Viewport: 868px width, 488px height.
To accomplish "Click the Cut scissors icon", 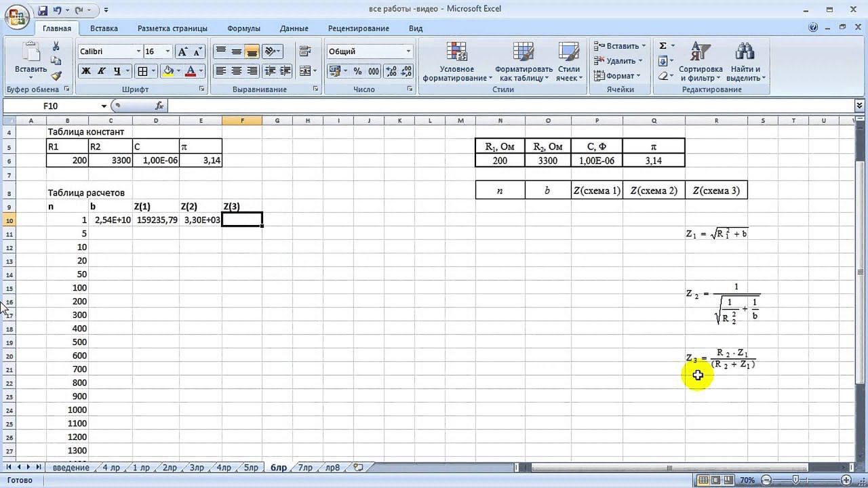I will pyautogui.click(x=56, y=46).
